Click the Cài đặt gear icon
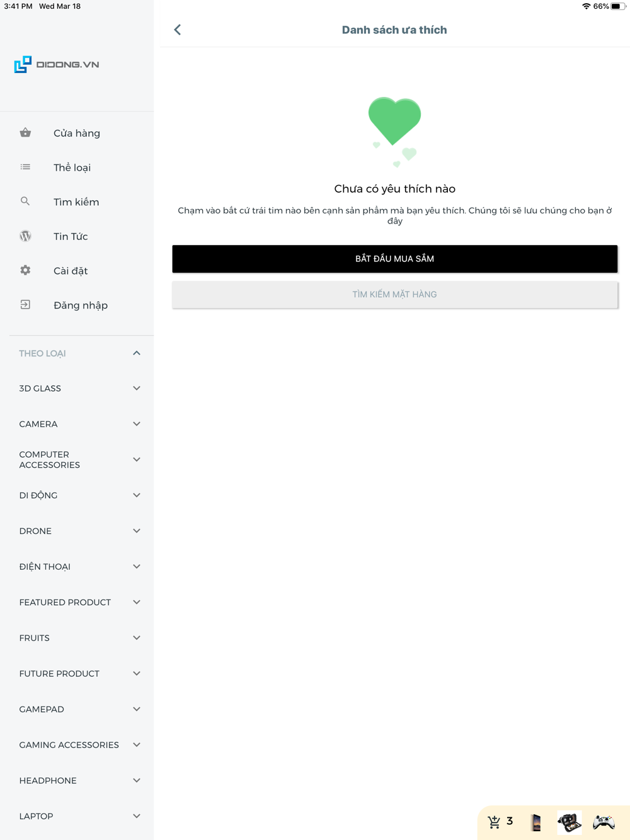 [25, 270]
